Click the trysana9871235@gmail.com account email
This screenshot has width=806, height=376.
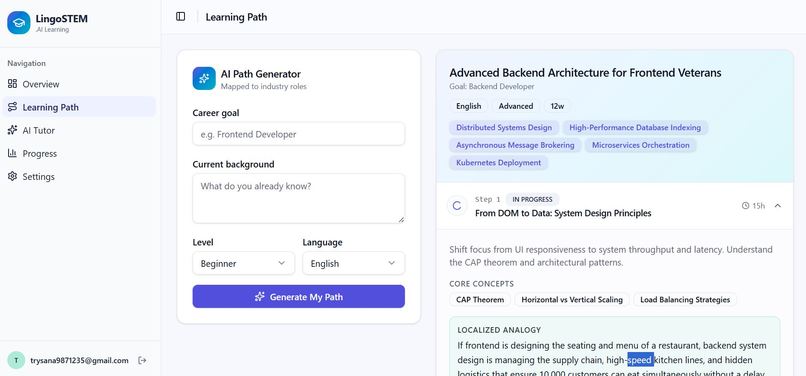79,361
